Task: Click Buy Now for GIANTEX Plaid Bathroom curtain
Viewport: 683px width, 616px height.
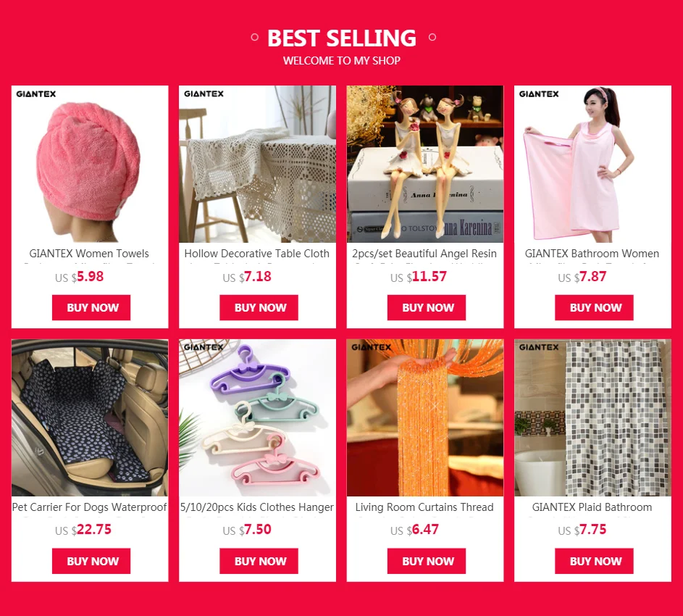Action: point(594,561)
